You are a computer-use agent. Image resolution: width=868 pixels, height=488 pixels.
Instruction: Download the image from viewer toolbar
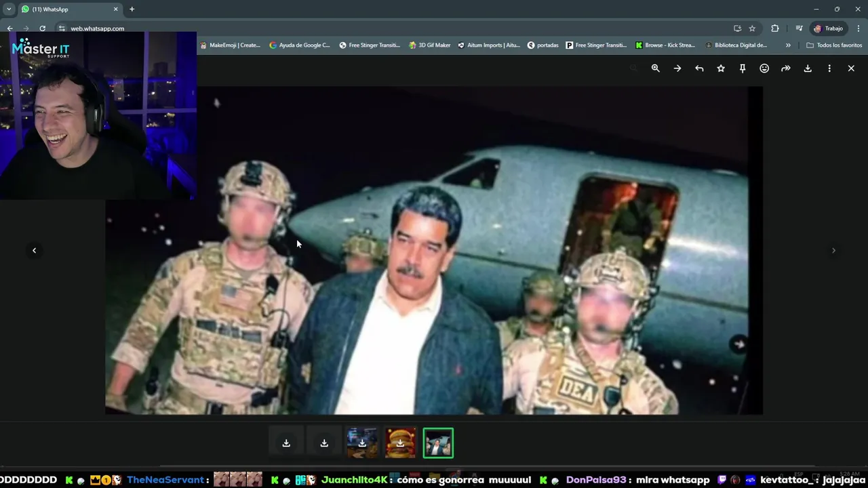point(808,68)
